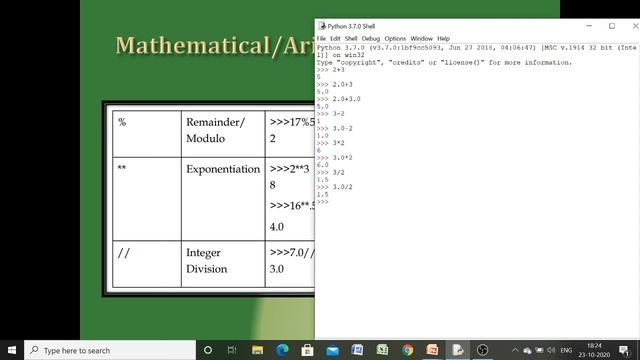Click the '%' operator cell in the slide
The height and width of the screenshot is (360, 640).
tap(147, 133)
